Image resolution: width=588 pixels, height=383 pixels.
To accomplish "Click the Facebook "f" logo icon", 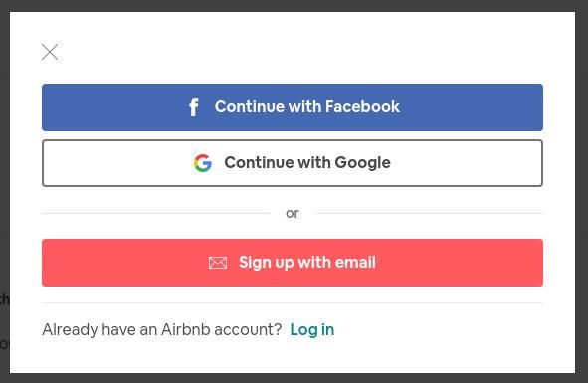I will 194,107.
